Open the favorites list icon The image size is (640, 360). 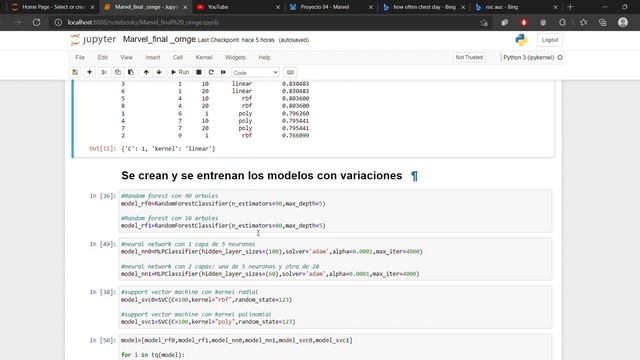(583, 23)
